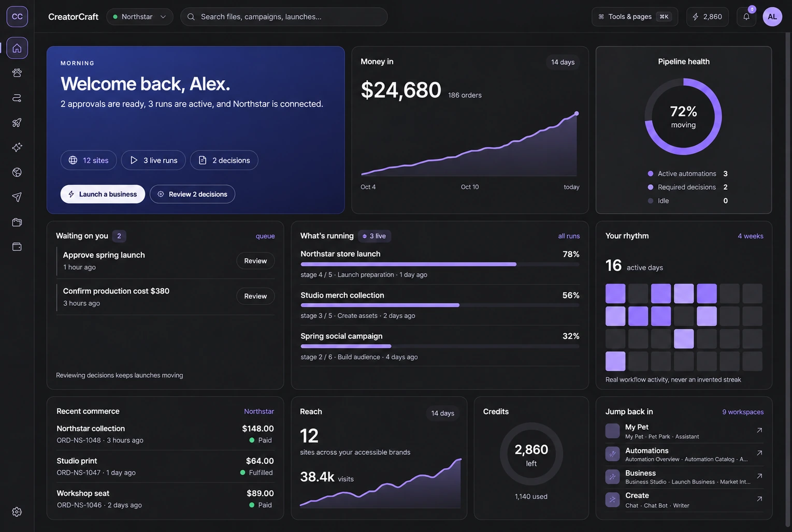Open the sparkle create icon in sidebar
The width and height of the screenshot is (792, 532).
(x=17, y=147)
